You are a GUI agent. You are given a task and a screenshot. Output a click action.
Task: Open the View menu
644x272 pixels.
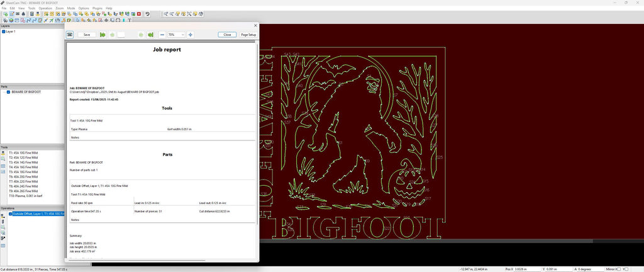click(21, 8)
